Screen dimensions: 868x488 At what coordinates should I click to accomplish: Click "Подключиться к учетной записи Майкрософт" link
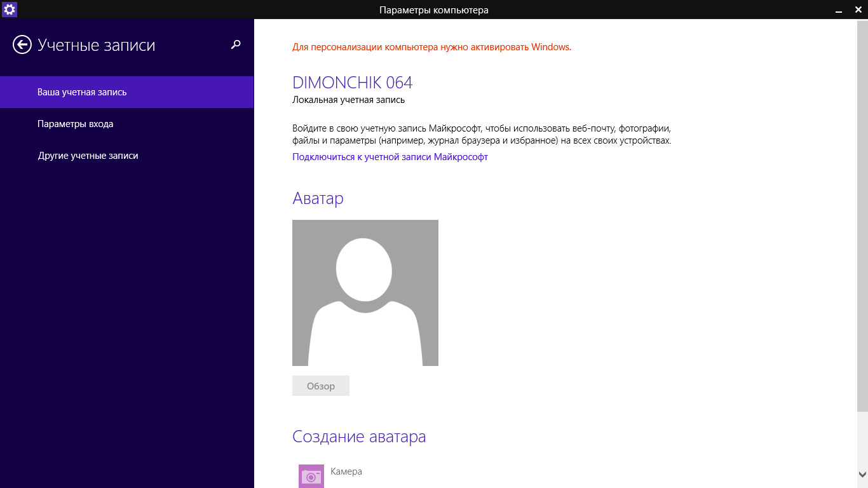click(390, 157)
